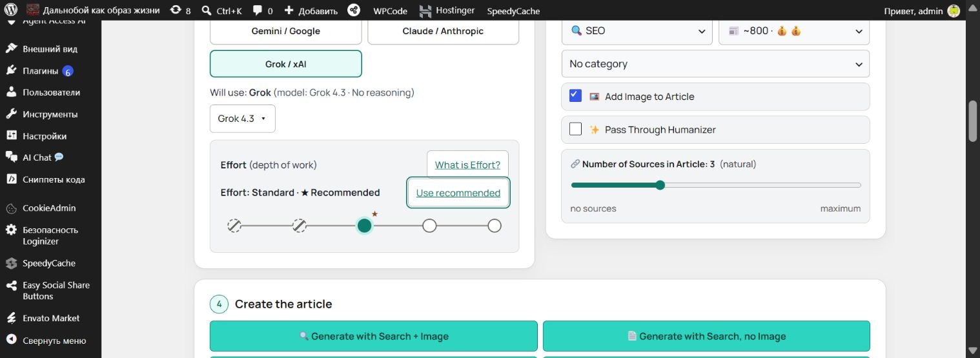980x358 pixels.
Task: Click the Loginizer gear icon
Action: [x=11, y=230]
